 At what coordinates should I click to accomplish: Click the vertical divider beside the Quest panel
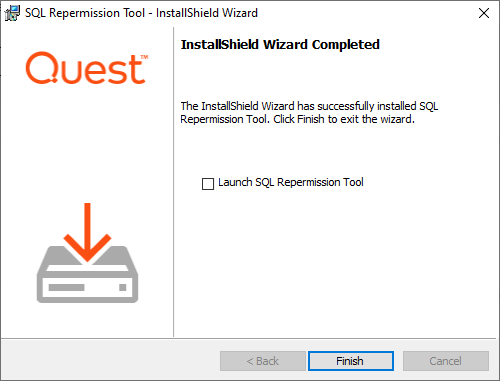(174, 182)
